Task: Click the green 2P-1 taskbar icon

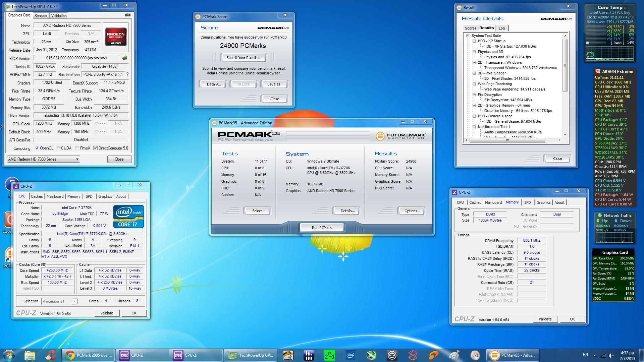Action: coord(329,355)
